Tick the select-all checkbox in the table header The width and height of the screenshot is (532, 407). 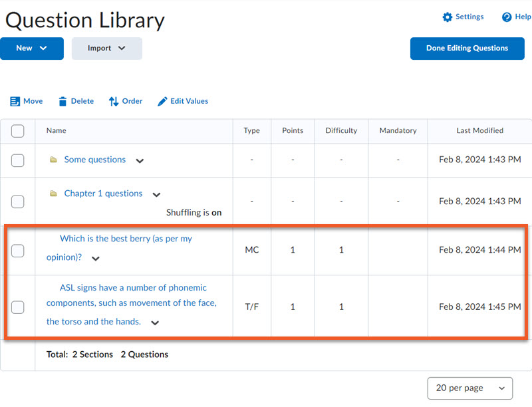[18, 131]
